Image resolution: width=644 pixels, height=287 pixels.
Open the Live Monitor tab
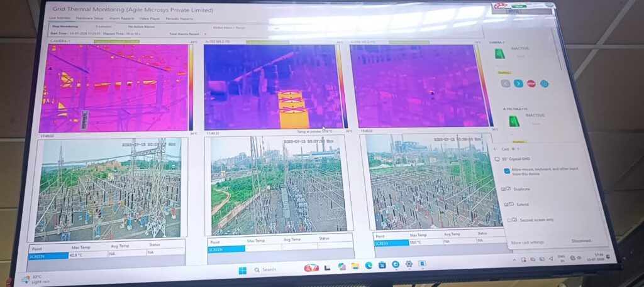[60, 18]
